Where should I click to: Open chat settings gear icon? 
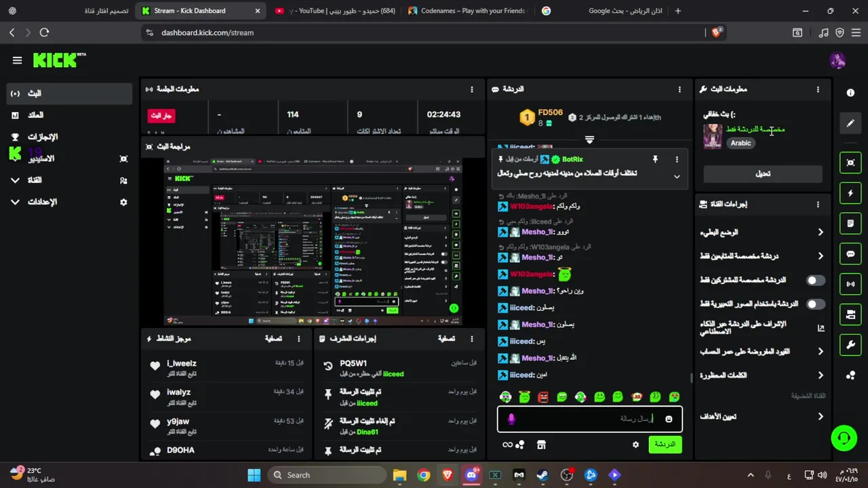coord(635,445)
